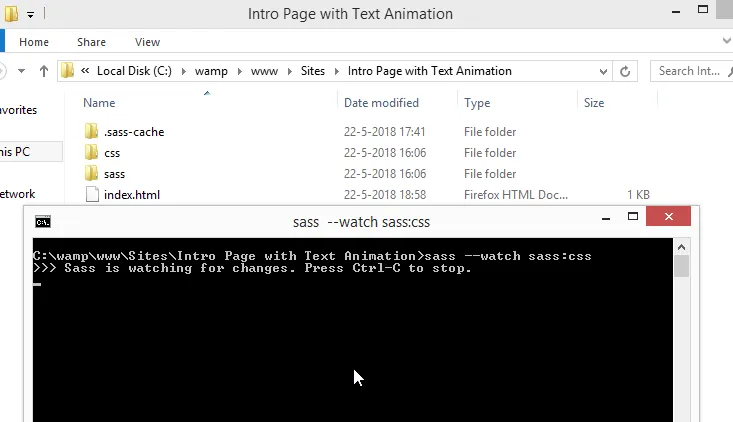Expand address bar history dropdown
This screenshot has height=422, width=733.
[603, 72]
